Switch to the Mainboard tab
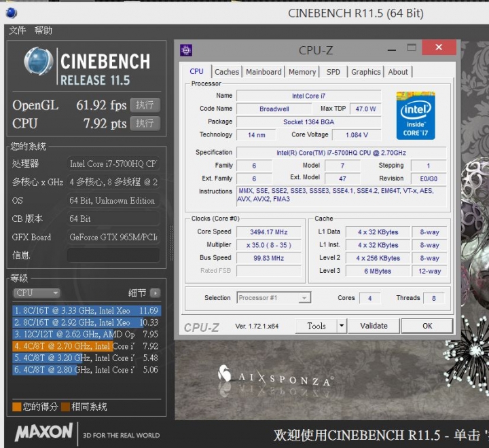 tap(264, 72)
